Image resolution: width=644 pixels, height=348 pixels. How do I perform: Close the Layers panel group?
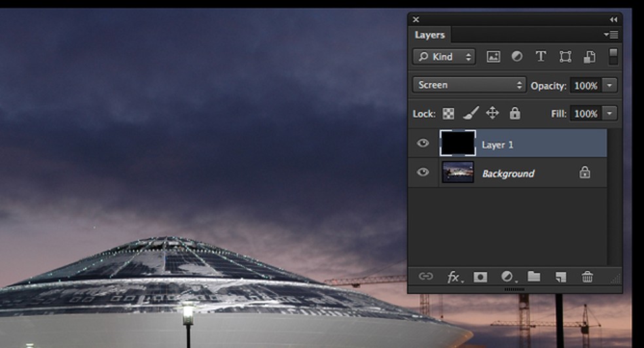pyautogui.click(x=416, y=19)
